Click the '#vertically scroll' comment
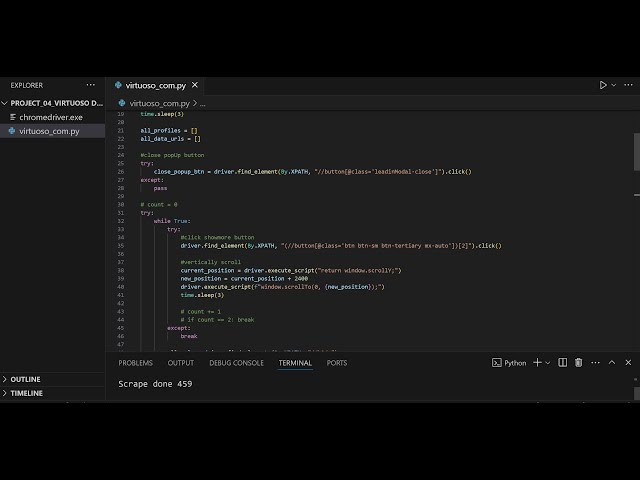 (211, 262)
